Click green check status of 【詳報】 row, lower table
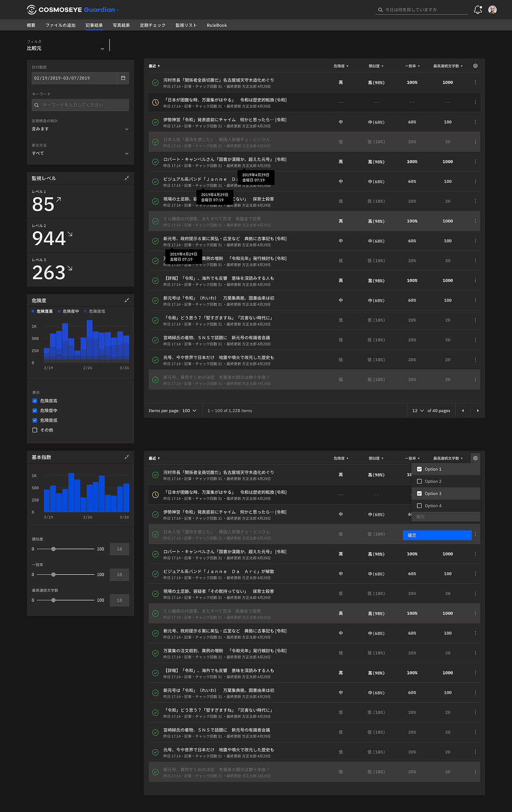The width and height of the screenshot is (512, 812). 155,673
